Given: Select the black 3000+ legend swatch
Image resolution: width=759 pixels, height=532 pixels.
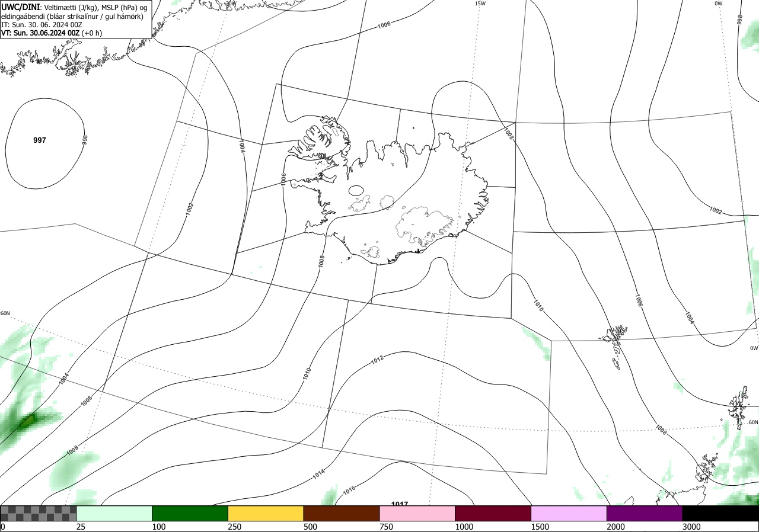Looking at the screenshot, I should 720,513.
